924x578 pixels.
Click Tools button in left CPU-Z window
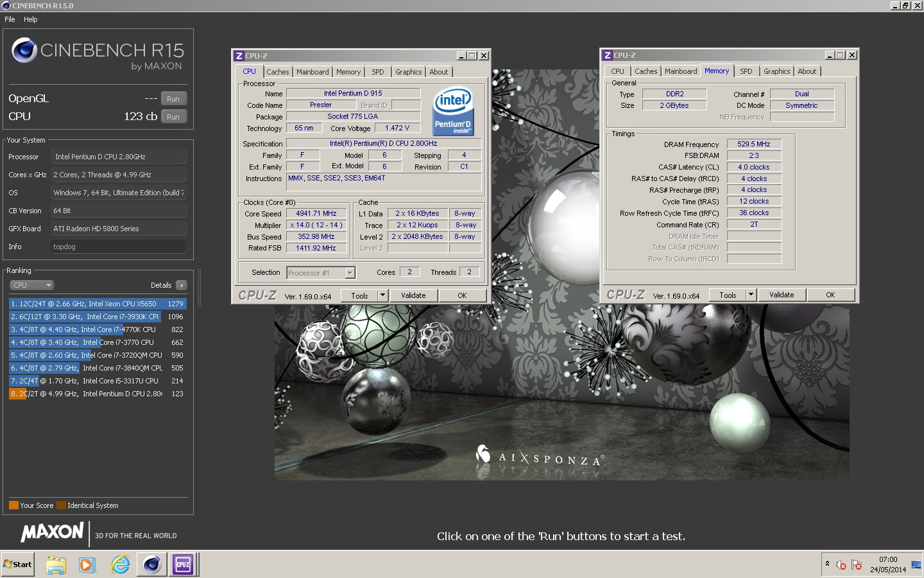click(x=359, y=295)
